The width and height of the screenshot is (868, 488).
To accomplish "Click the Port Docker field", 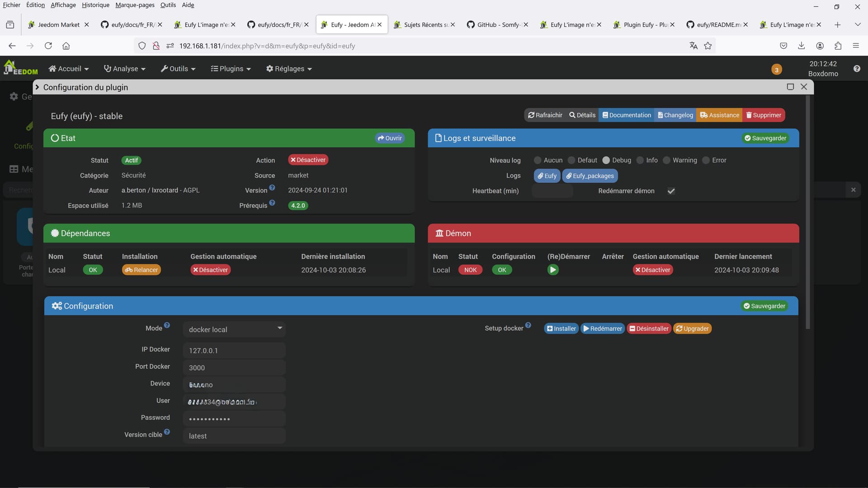I will click(x=234, y=368).
